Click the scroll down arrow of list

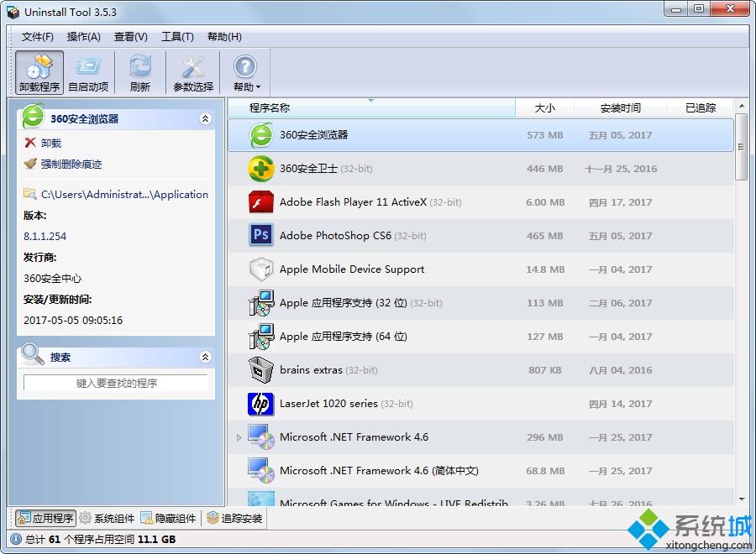coord(742,499)
